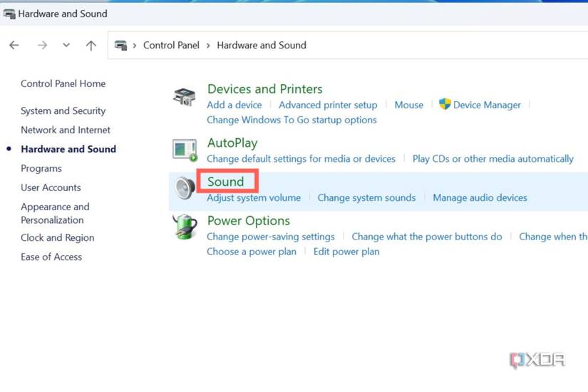Open Adjust system volume
Viewport: 588px width, 392px height.
pos(254,197)
